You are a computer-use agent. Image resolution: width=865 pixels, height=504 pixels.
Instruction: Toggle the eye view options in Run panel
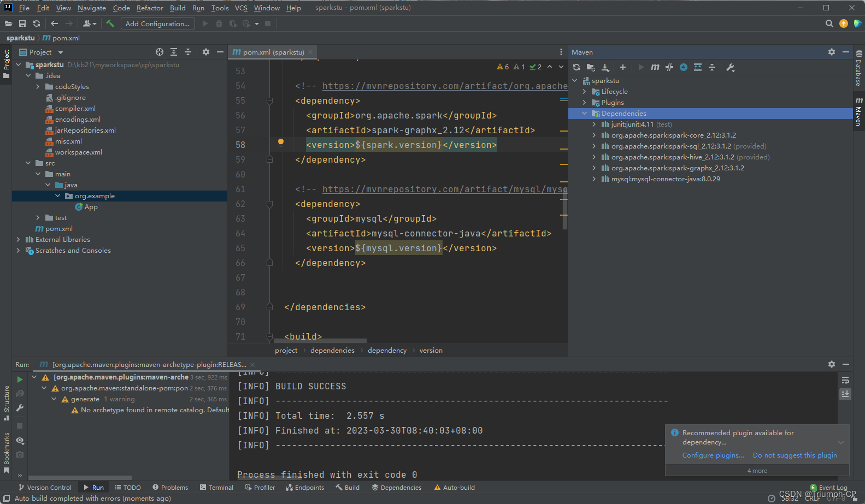(20, 441)
